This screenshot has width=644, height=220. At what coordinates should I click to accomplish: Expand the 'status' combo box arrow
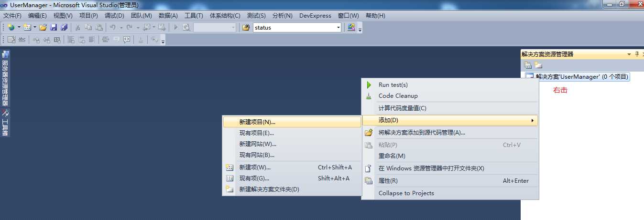coord(338,28)
